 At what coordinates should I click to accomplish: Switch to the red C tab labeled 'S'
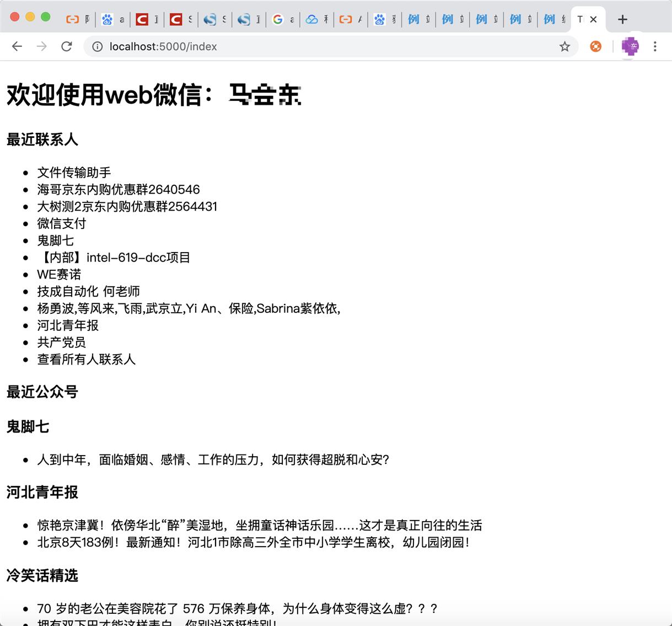[x=181, y=19]
